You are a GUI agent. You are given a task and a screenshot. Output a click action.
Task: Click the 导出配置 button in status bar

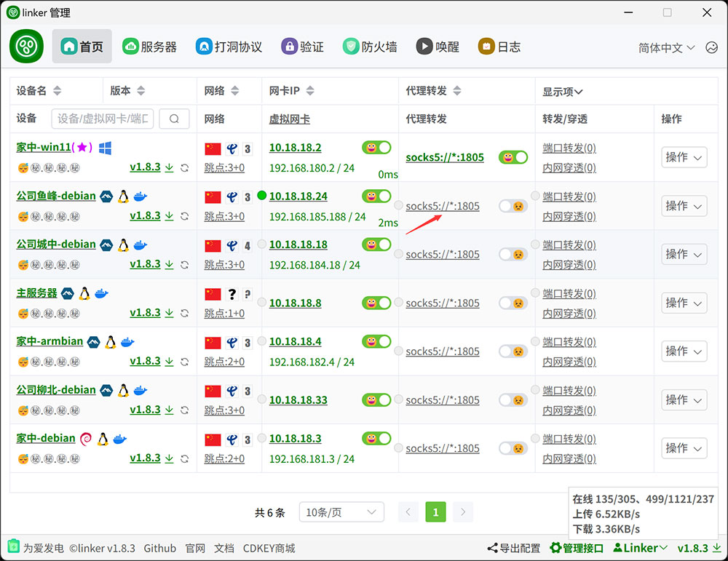514,548
